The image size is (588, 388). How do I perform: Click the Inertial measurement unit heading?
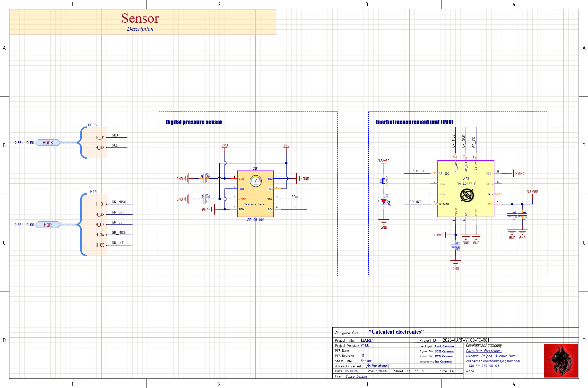(414, 122)
